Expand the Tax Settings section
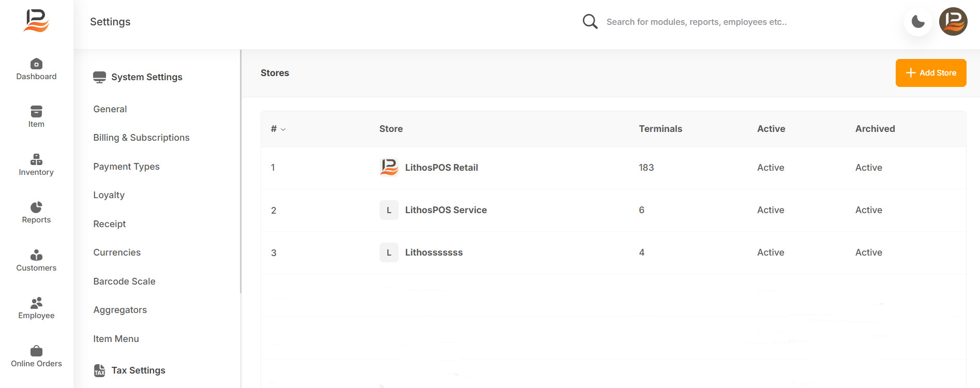 coord(138,370)
